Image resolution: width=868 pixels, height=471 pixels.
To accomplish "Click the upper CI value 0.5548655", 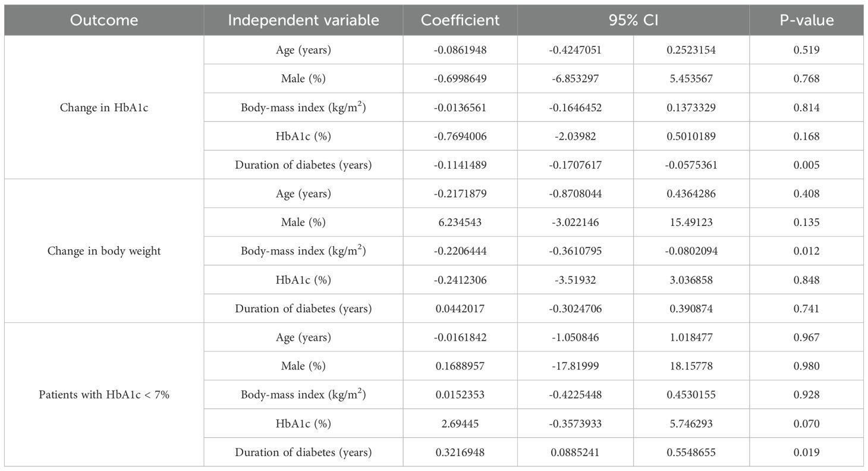I will tap(691, 452).
